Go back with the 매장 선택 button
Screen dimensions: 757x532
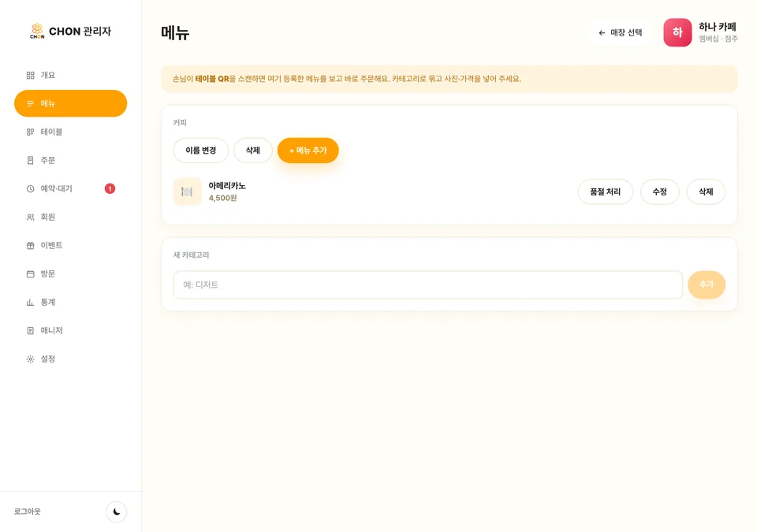coord(621,33)
